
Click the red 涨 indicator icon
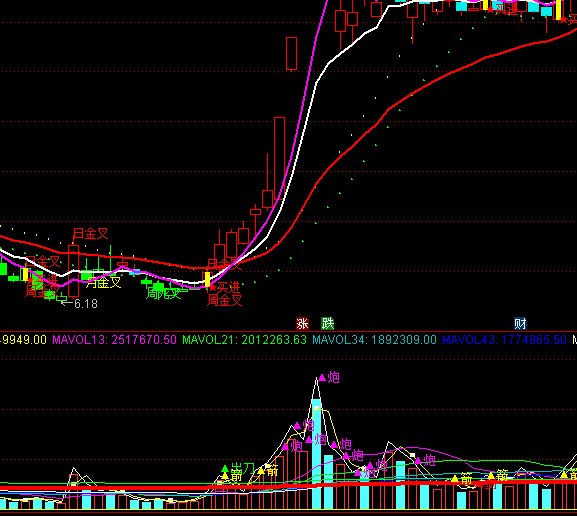pyautogui.click(x=302, y=324)
